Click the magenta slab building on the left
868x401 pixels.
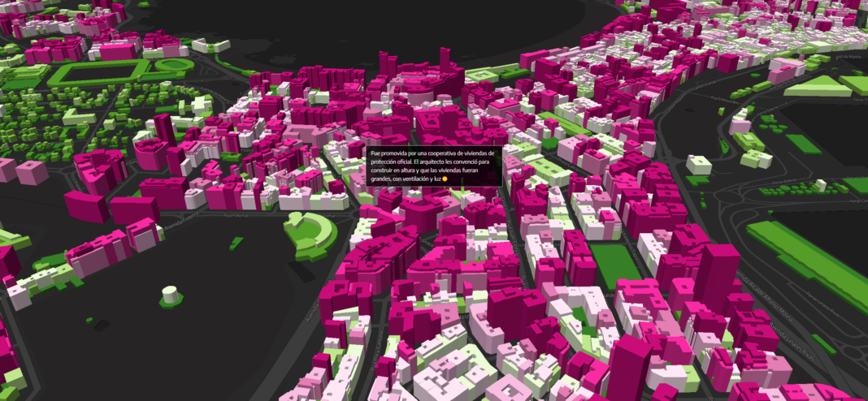[x=85, y=205]
